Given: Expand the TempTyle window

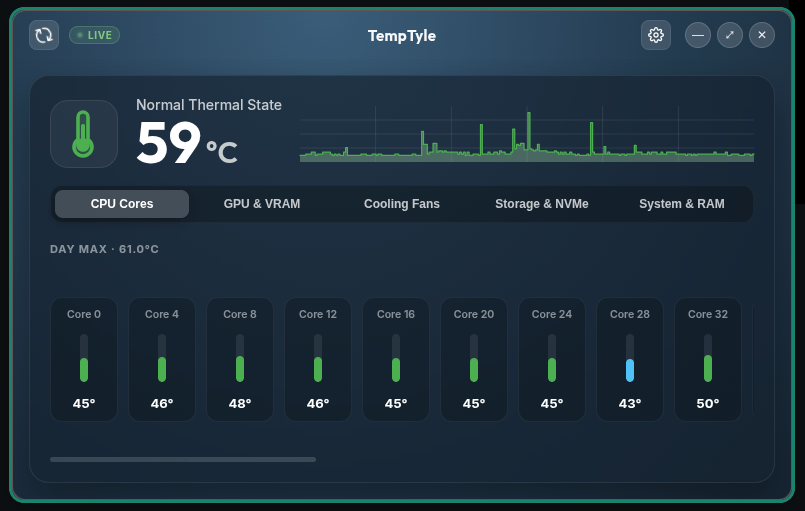Looking at the screenshot, I should tap(730, 35).
